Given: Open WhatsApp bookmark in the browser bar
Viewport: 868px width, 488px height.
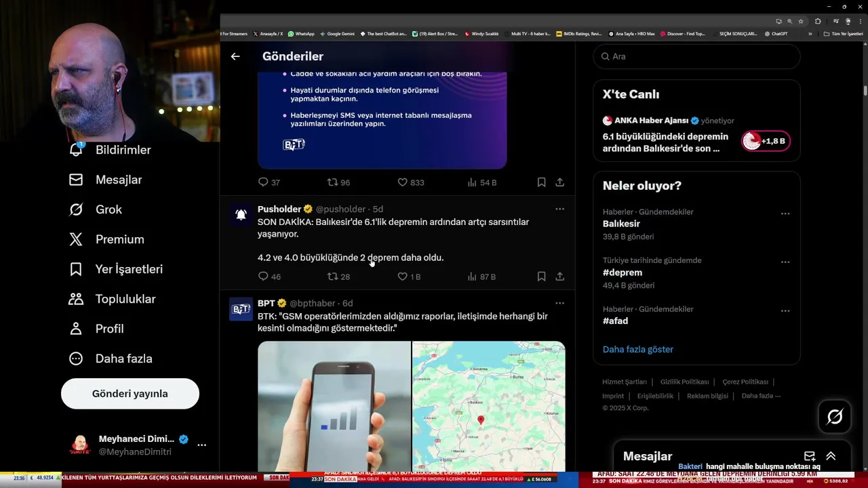Looking at the screenshot, I should 301,33.
